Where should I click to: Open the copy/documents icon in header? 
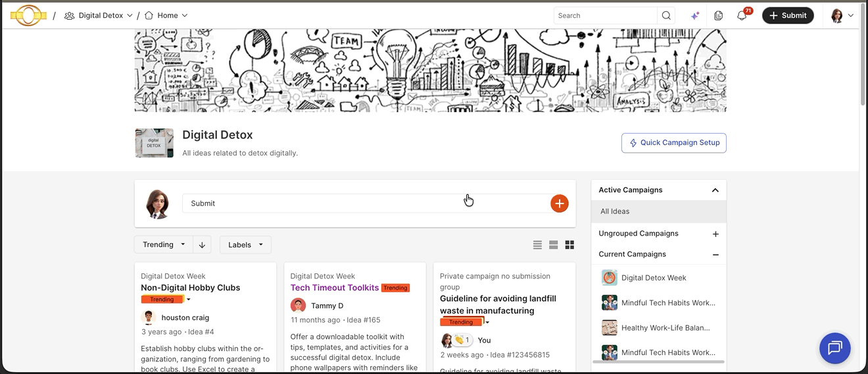click(x=719, y=16)
